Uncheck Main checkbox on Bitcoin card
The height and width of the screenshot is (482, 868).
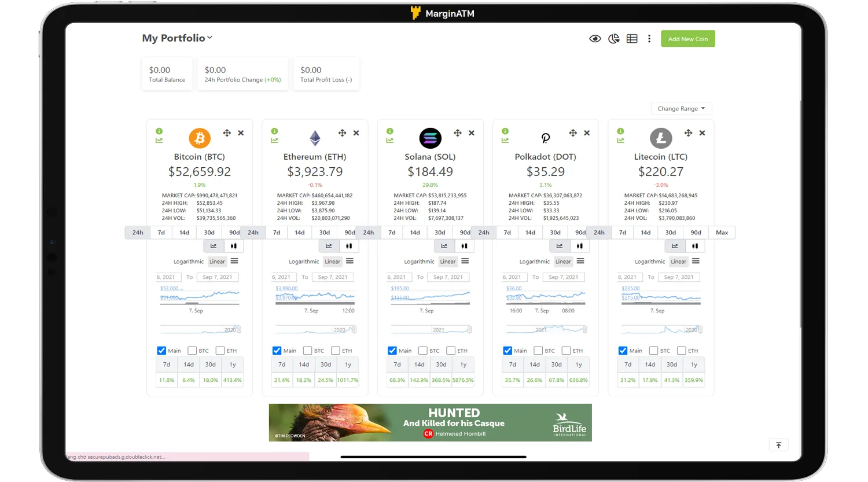(x=161, y=351)
